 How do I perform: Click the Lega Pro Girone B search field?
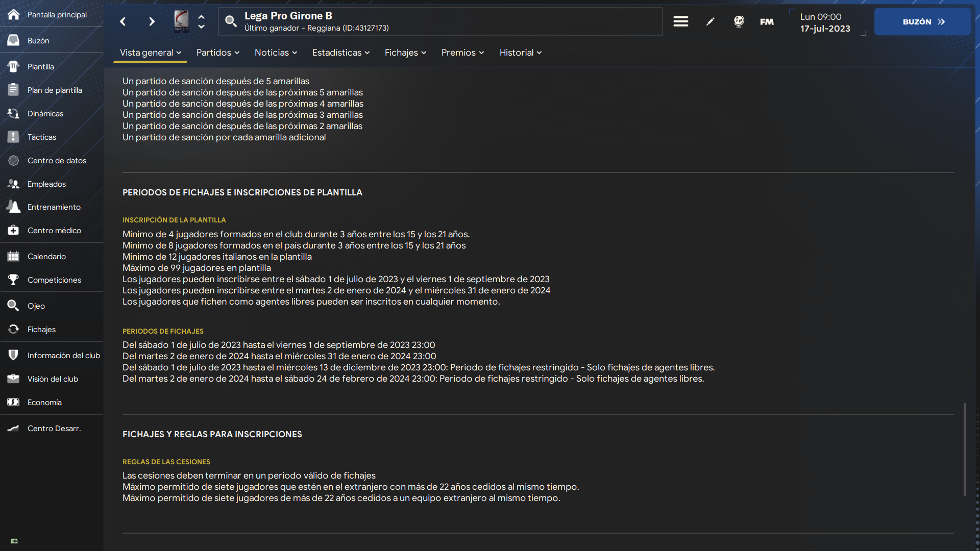coord(440,21)
